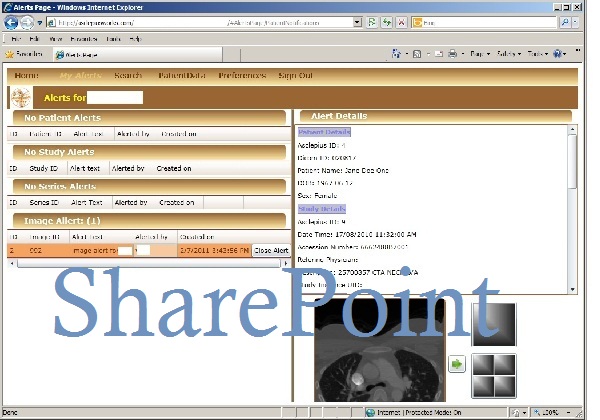Image resolution: width=600 pixels, height=420 pixels.
Task: Click the alert date 2/7/2011 cell
Action: [214, 251]
